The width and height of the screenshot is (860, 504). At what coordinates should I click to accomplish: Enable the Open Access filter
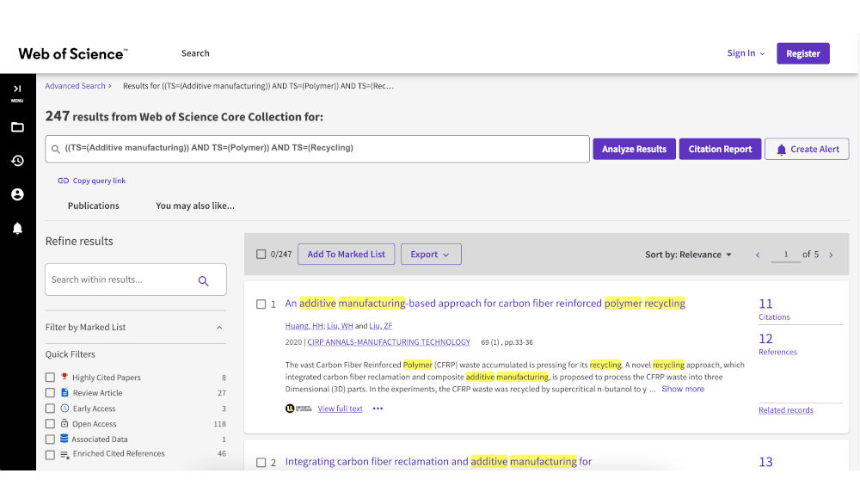51,424
